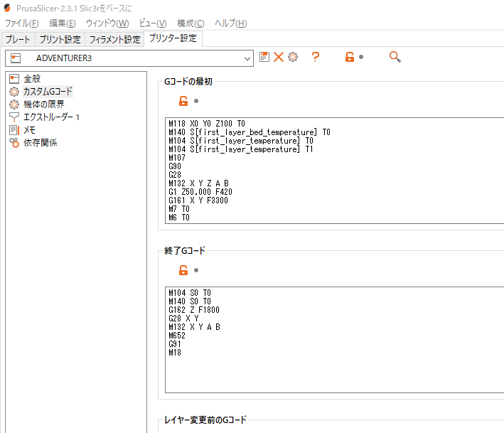Select 機体の限界 in the settings tree
This screenshot has height=433, width=504.
pyautogui.click(x=44, y=105)
